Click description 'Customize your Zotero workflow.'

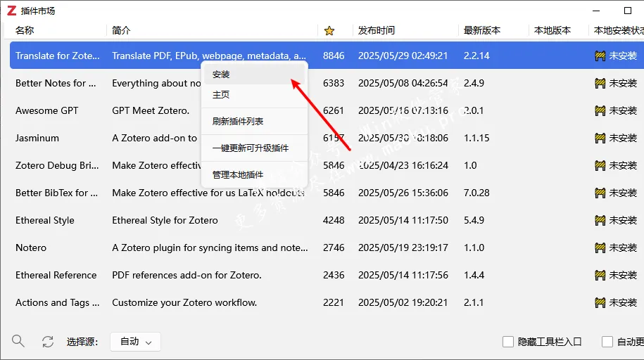(x=184, y=303)
